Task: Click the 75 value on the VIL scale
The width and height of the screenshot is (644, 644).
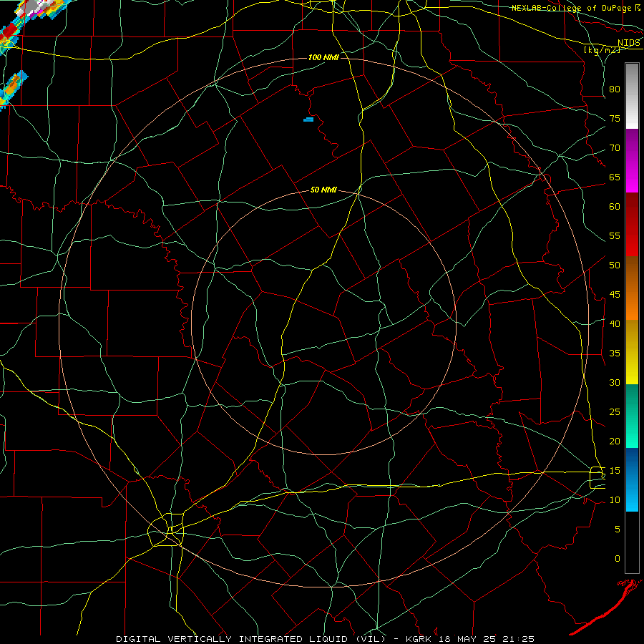Action: [x=615, y=118]
